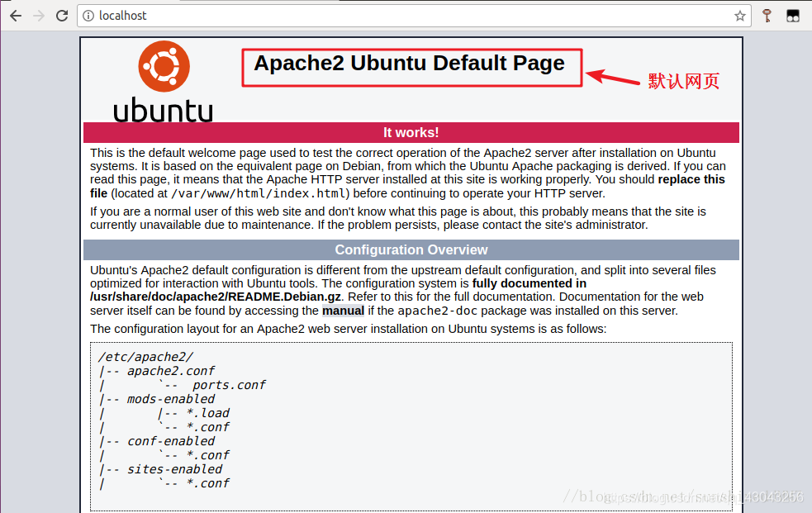Click the forward navigation arrow
This screenshot has height=513, width=812.
tap(39, 16)
